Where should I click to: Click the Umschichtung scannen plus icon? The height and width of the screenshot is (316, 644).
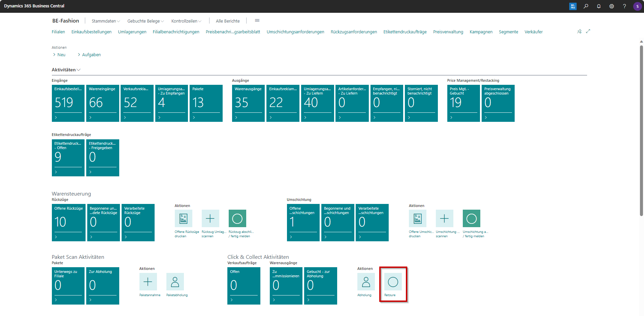tap(444, 219)
